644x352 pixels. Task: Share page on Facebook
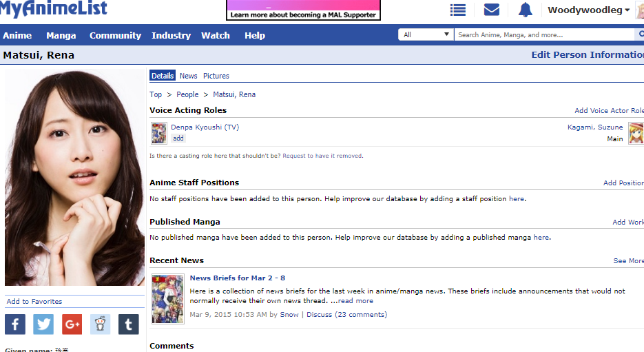coord(15,324)
